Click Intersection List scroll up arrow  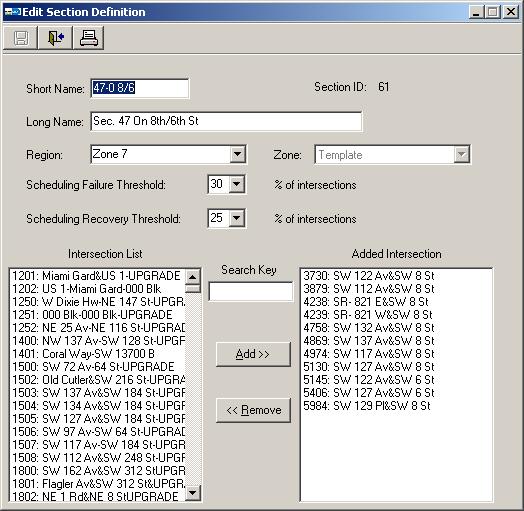tap(192, 277)
